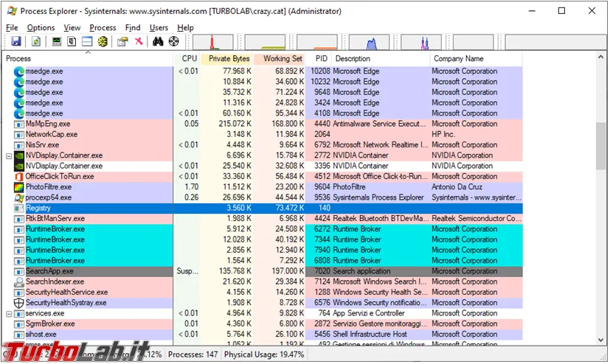Select the NisSrv.exe process row

(x=263, y=145)
